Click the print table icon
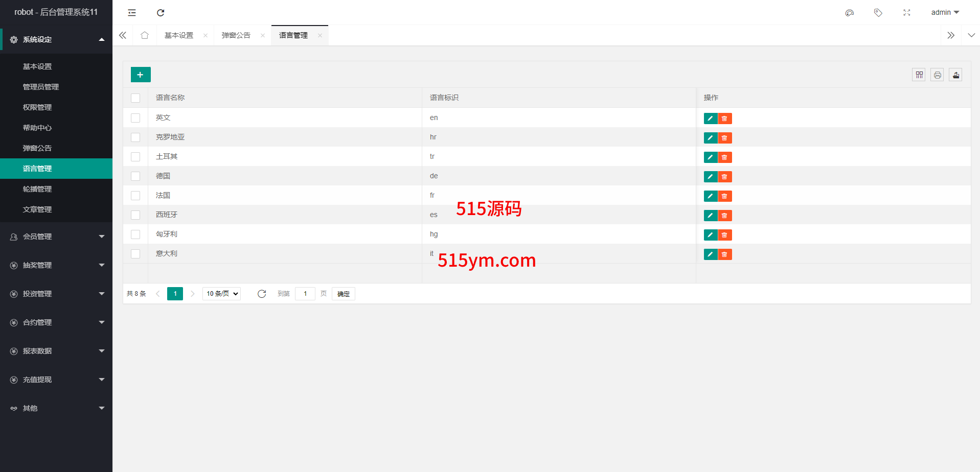Viewport: 980px width, 472px height. point(937,75)
